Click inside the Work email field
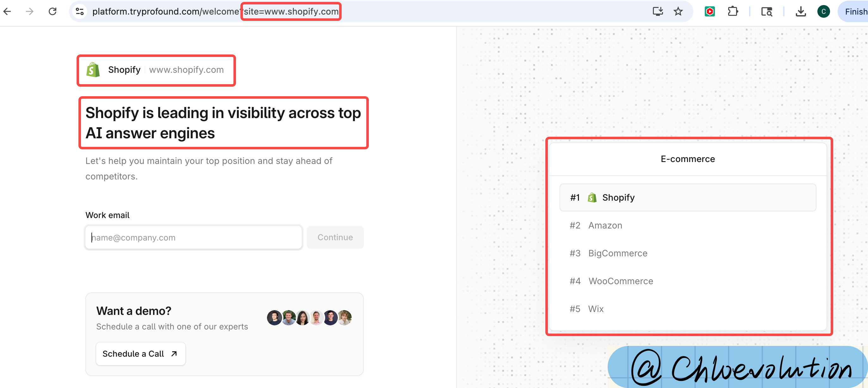 [193, 237]
